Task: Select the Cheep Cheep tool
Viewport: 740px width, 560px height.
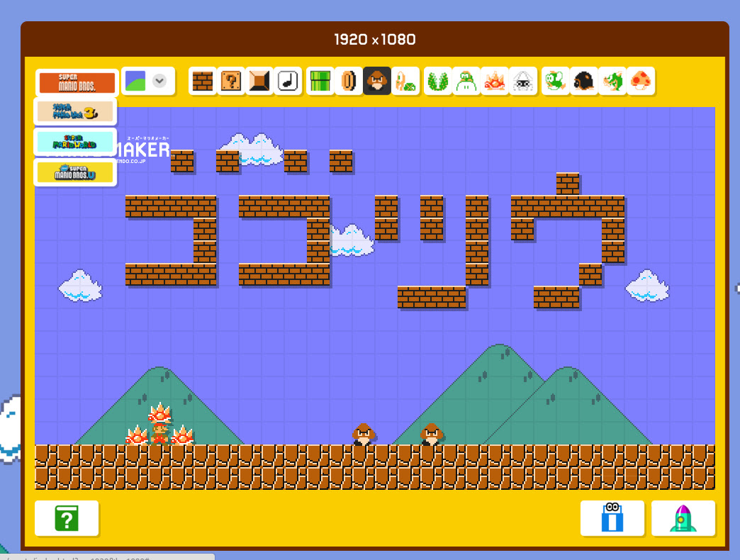Action: point(555,81)
